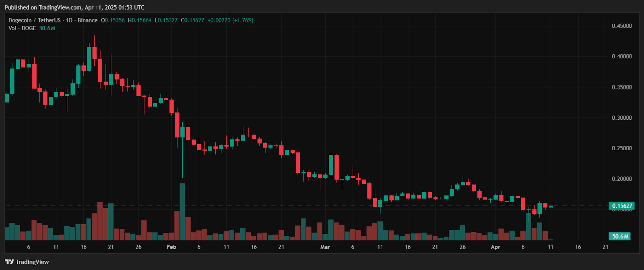Select the Mar marker on time axis
Screen dimensions: 644x270
point(325,247)
